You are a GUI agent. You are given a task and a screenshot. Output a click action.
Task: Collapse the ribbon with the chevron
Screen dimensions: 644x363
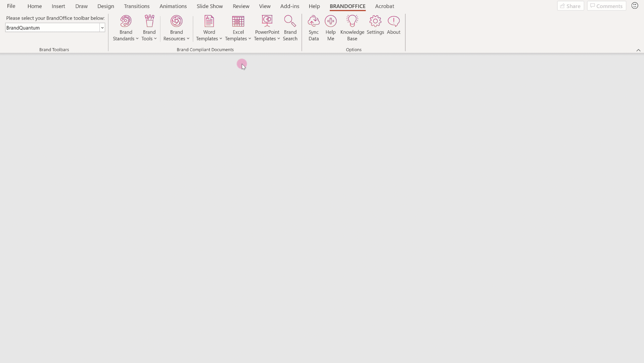coord(638,50)
